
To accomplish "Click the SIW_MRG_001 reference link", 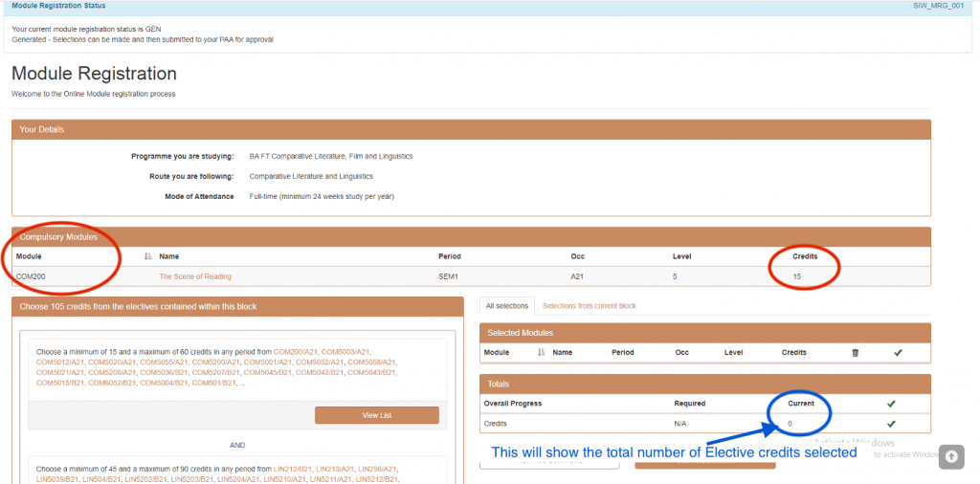I will tap(938, 6).
